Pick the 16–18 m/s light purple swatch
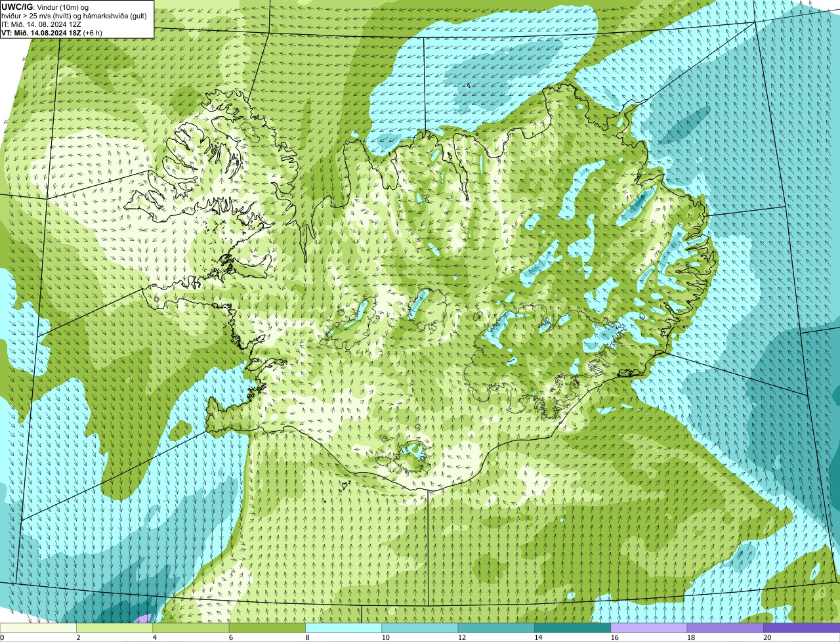Image resolution: width=840 pixels, height=642 pixels. point(649,628)
